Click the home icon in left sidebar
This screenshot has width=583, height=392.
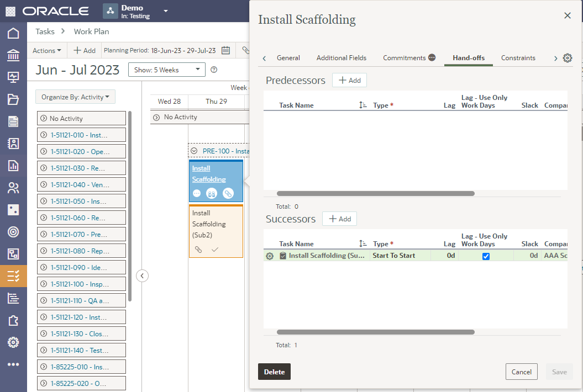13,33
